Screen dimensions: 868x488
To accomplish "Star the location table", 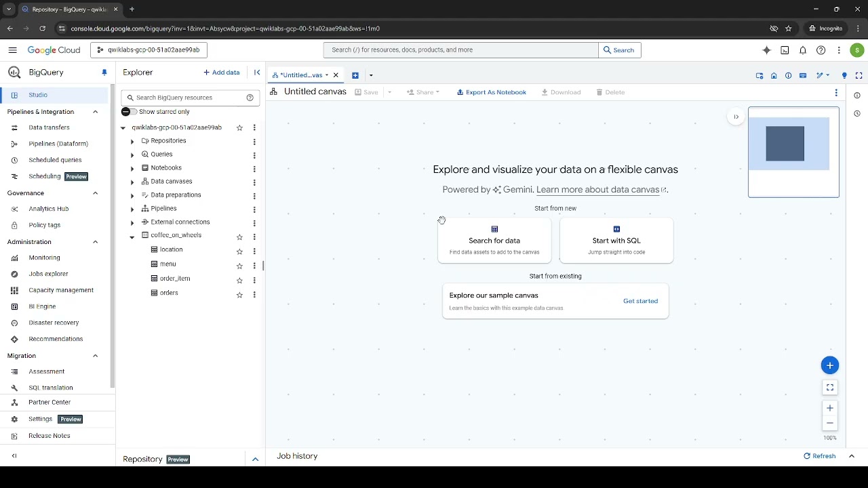I will tap(239, 251).
